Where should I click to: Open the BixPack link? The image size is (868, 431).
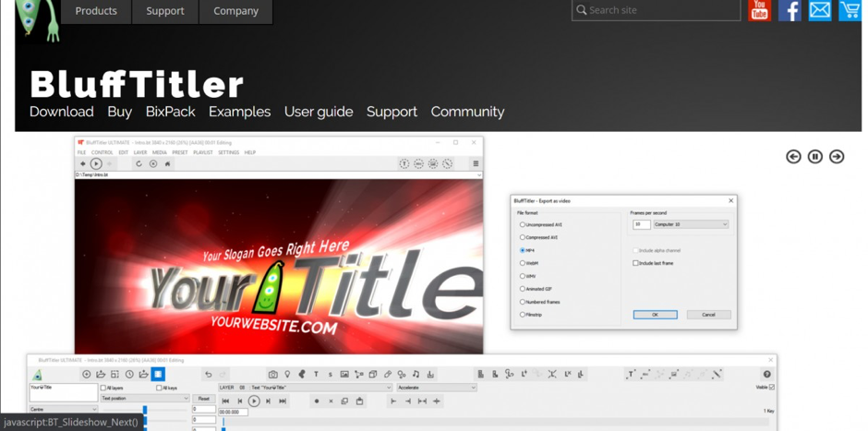[x=171, y=112]
